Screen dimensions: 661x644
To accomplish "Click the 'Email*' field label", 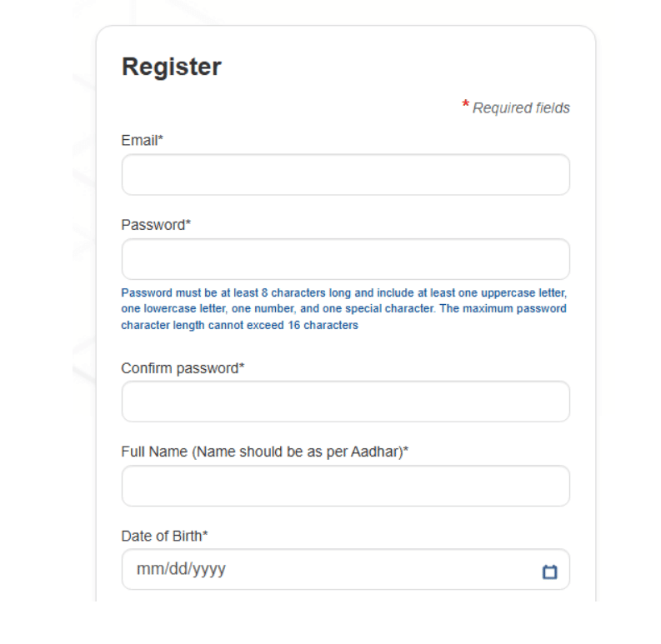I will tap(142, 141).
